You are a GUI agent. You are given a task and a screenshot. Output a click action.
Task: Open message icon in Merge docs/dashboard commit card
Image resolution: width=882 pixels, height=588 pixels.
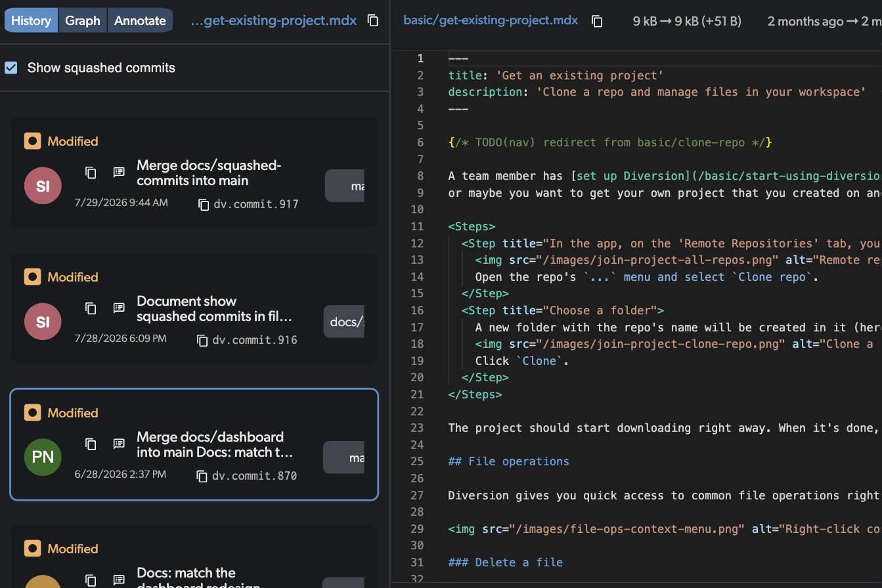coord(119,444)
